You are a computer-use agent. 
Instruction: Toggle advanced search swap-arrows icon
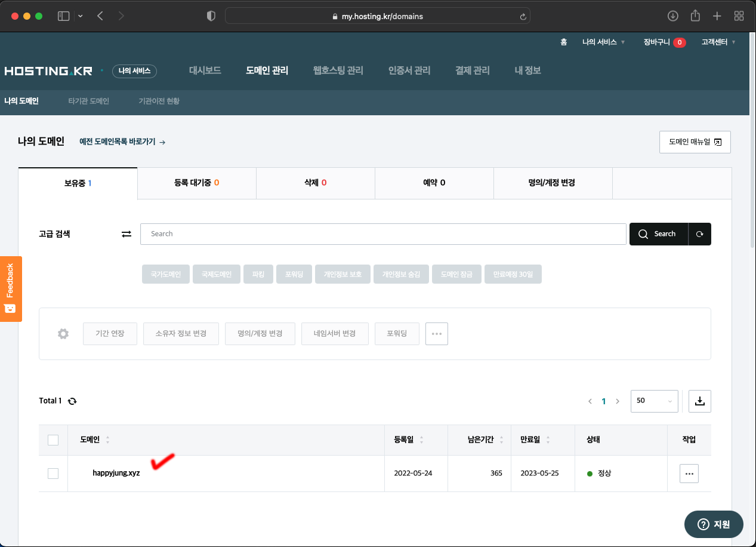pyautogui.click(x=126, y=234)
